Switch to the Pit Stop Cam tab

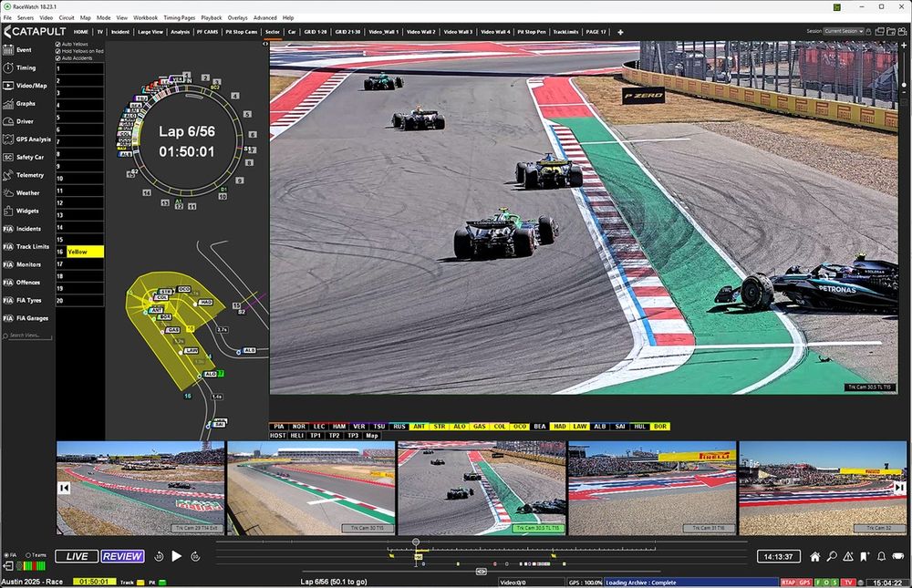(240, 31)
